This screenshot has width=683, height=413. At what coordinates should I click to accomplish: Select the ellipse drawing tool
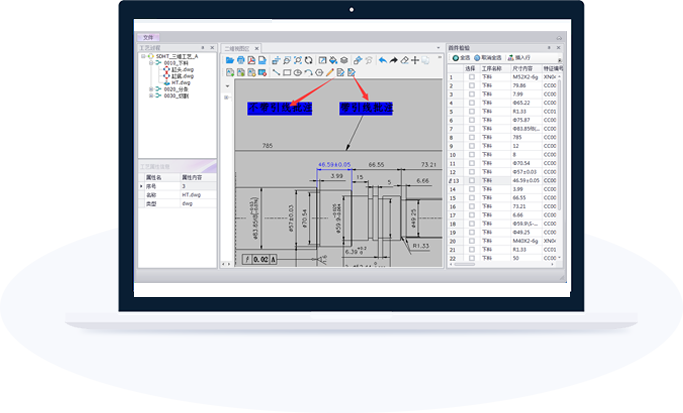[298, 72]
